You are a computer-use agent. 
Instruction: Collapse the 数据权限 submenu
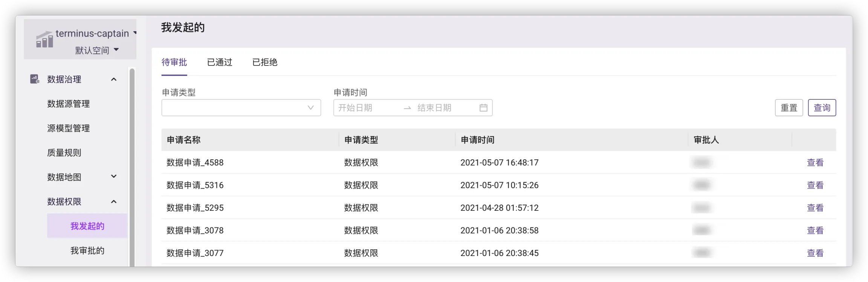113,202
